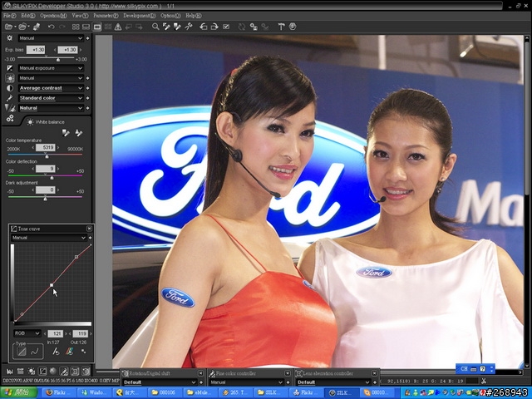This screenshot has width=532, height=399.
Task: Adjust the Color temperature slider
Action: pyautogui.click(x=47, y=155)
